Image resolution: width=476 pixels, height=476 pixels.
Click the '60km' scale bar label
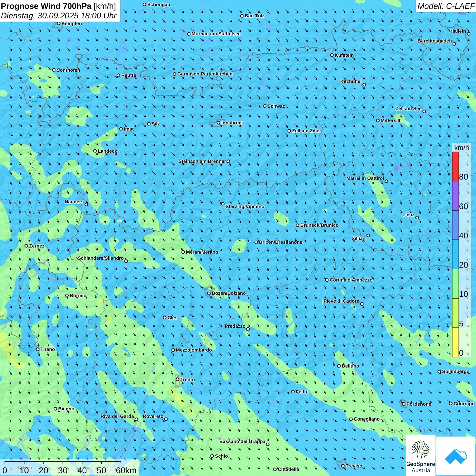click(x=126, y=471)
